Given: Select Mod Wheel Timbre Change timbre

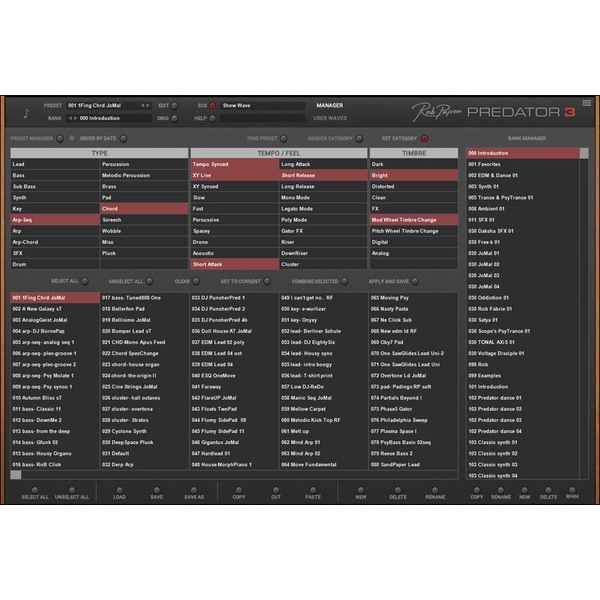Looking at the screenshot, I should coord(414,220).
